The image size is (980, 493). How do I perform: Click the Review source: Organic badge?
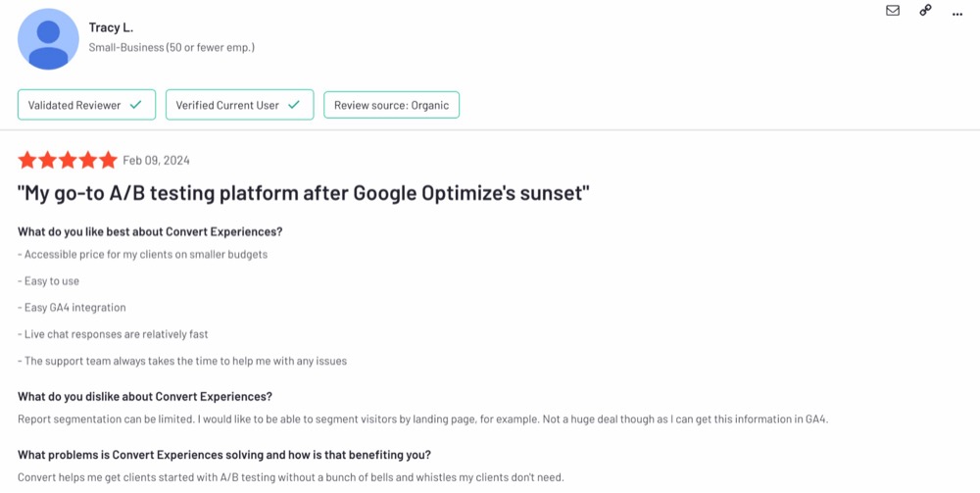point(391,105)
